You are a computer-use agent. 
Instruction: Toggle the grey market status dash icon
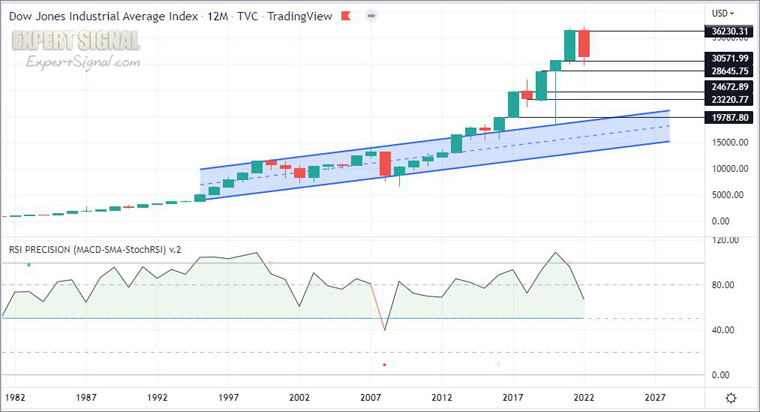click(x=371, y=16)
